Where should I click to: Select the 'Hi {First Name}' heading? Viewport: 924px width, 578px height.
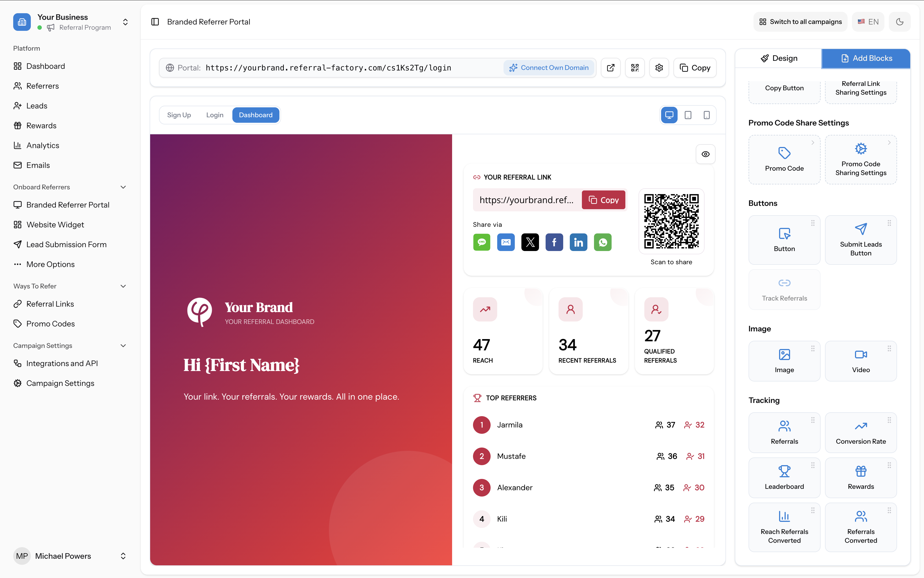[241, 365]
